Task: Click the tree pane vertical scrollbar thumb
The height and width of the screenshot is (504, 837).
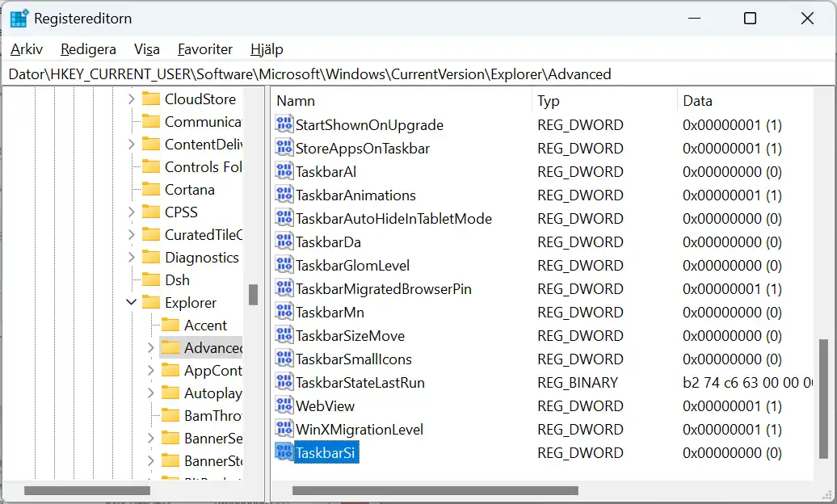Action: point(253,295)
